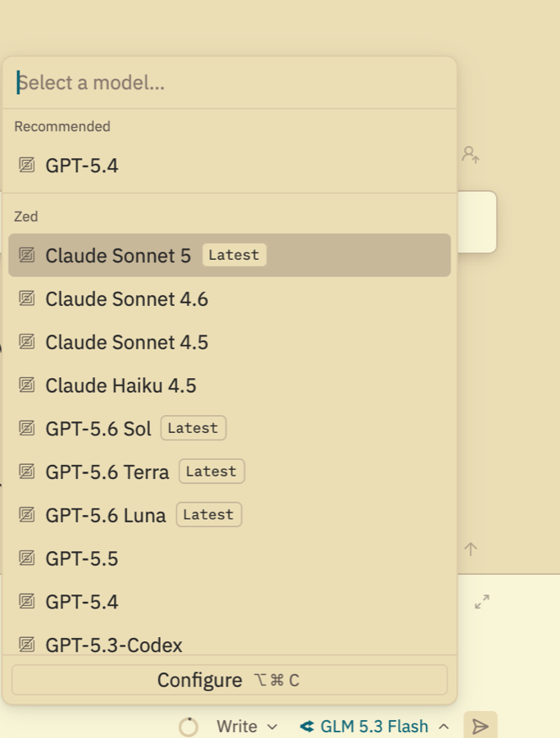Click the Zed icon beside GPT-5.6 Terra

[x=27, y=471]
